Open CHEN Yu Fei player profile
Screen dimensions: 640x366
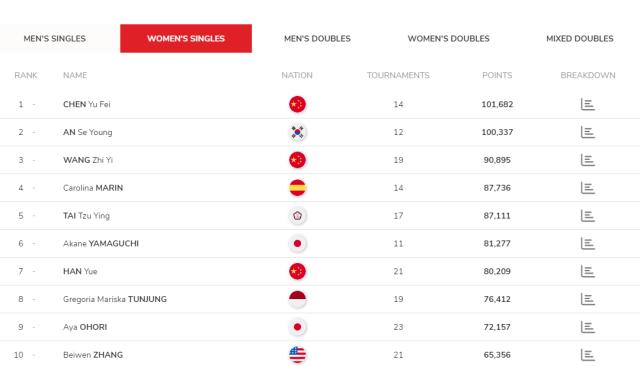(x=87, y=104)
